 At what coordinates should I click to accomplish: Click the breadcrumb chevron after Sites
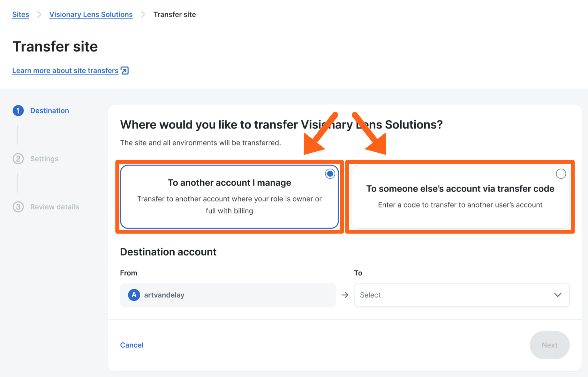(x=39, y=15)
